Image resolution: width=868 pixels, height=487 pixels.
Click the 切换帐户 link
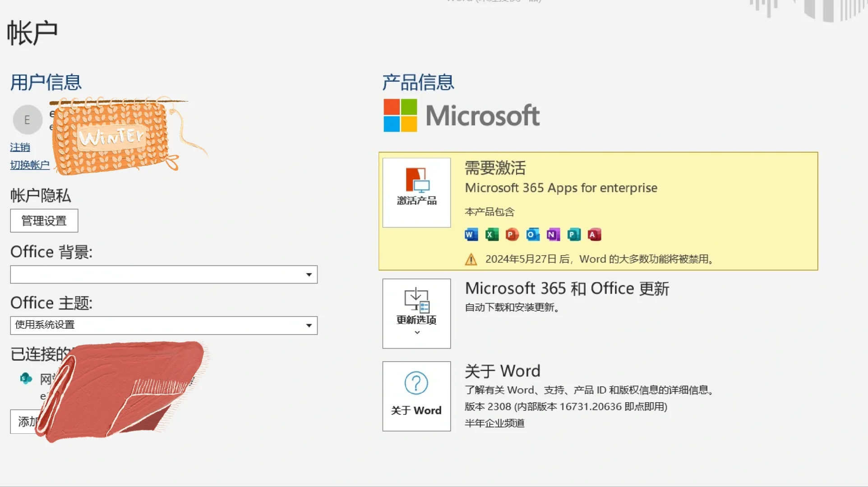(x=30, y=164)
